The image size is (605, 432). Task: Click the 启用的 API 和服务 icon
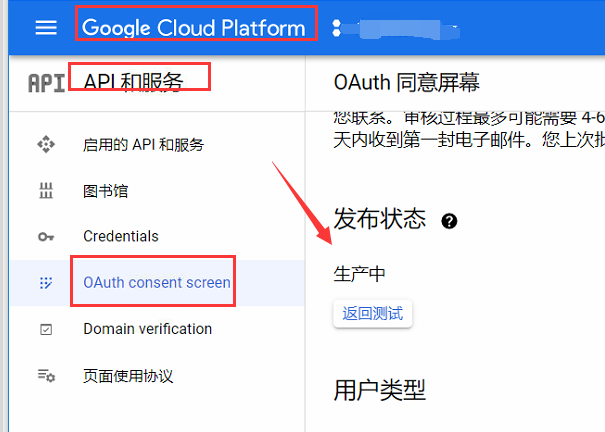(46, 144)
